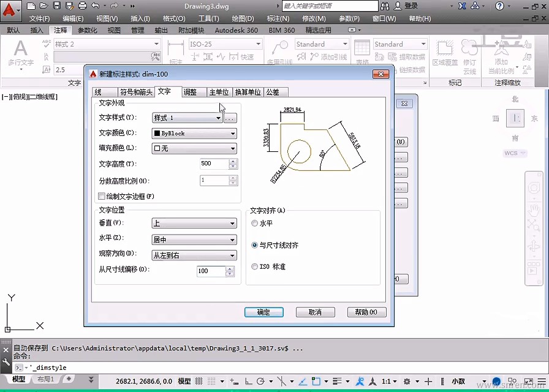Open the WCS coordinate system dropdown
Viewport: 549px width, 392px height.
coord(515,153)
